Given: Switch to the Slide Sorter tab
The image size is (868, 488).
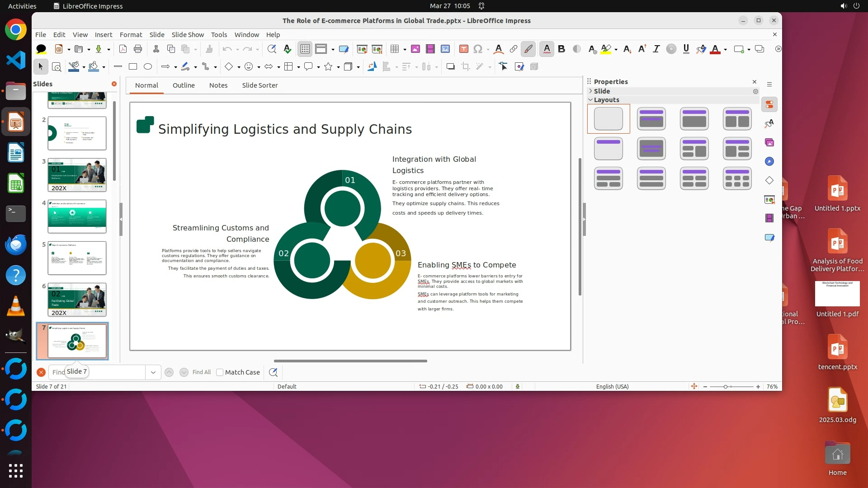Looking at the screenshot, I should [x=259, y=85].
